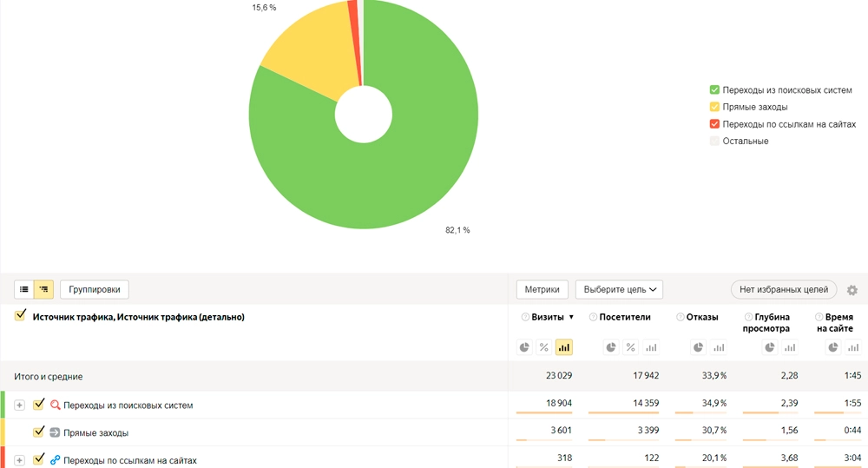868x468 pixels.
Task: Select bar chart icon under Визиты
Action: [563, 347]
